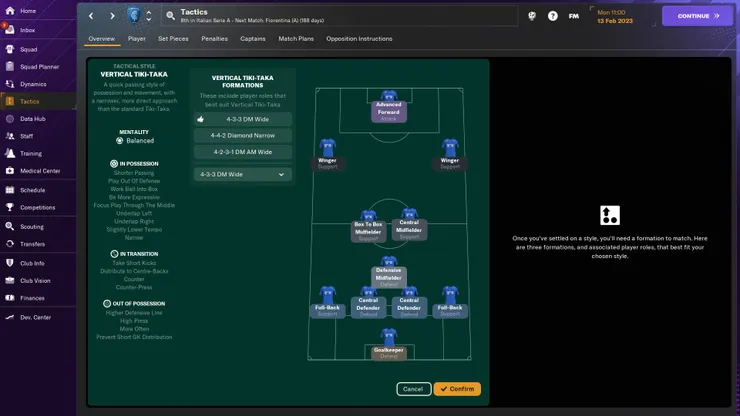Viewport: 740px width, 416px height.
Task: Open the Staff icon in sidebar
Action: coord(10,136)
